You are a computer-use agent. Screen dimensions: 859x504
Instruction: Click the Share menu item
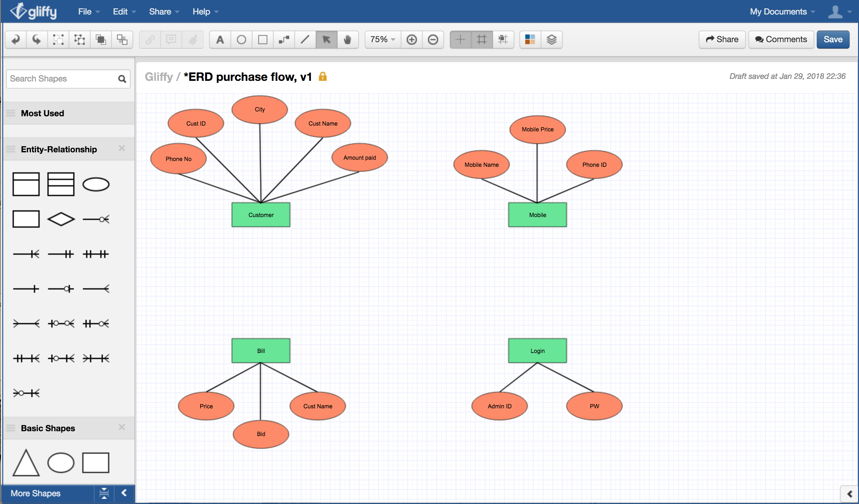[x=160, y=11]
